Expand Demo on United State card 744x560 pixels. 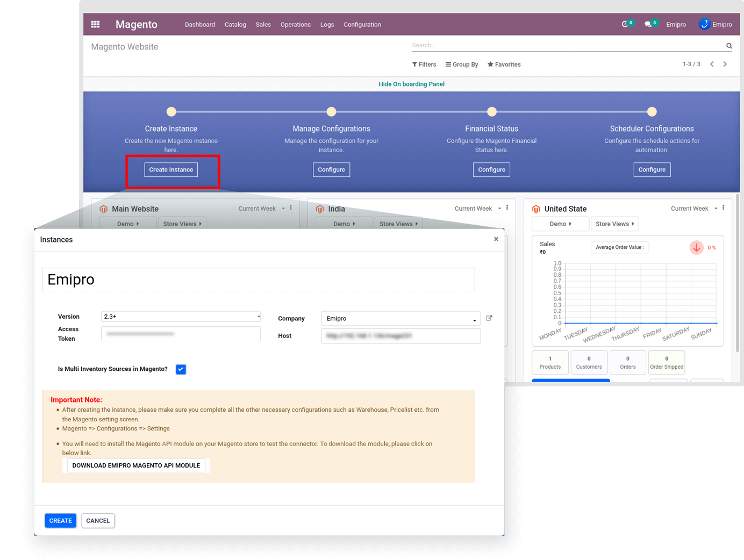tap(560, 224)
